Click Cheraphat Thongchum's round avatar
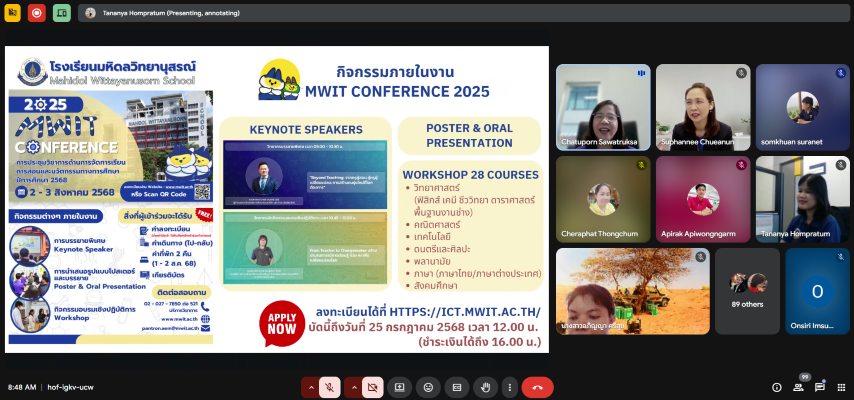 tap(603, 199)
